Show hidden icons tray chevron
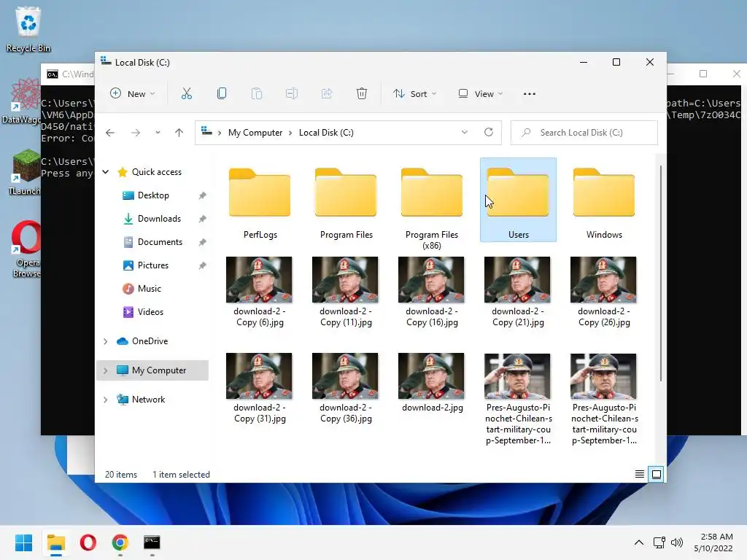The image size is (747, 560). tap(639, 542)
